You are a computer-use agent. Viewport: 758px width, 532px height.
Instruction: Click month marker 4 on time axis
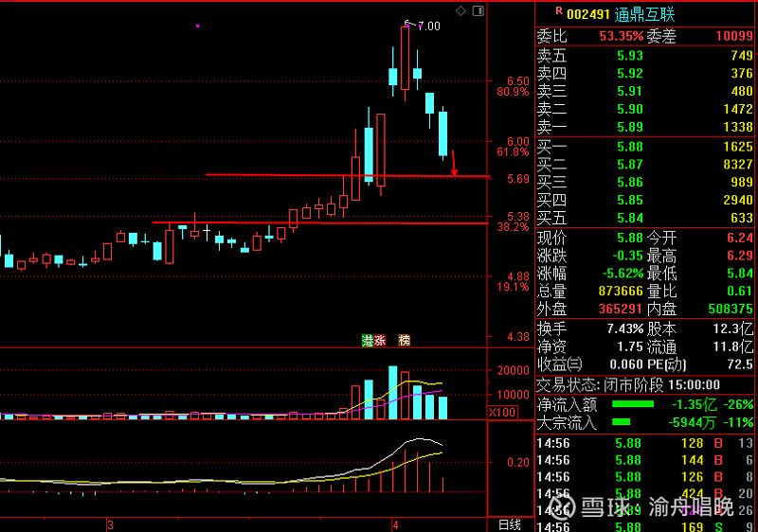pos(395,525)
